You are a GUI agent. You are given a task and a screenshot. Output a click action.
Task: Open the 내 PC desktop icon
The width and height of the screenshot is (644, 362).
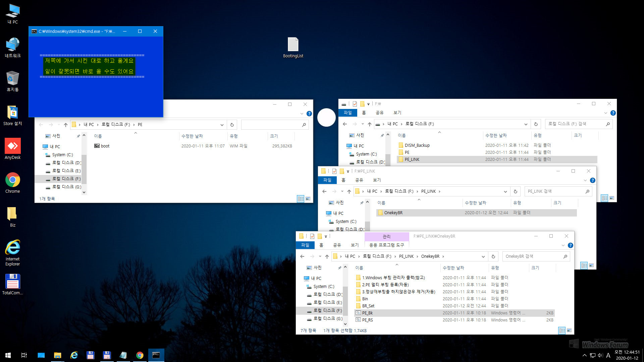(x=13, y=14)
